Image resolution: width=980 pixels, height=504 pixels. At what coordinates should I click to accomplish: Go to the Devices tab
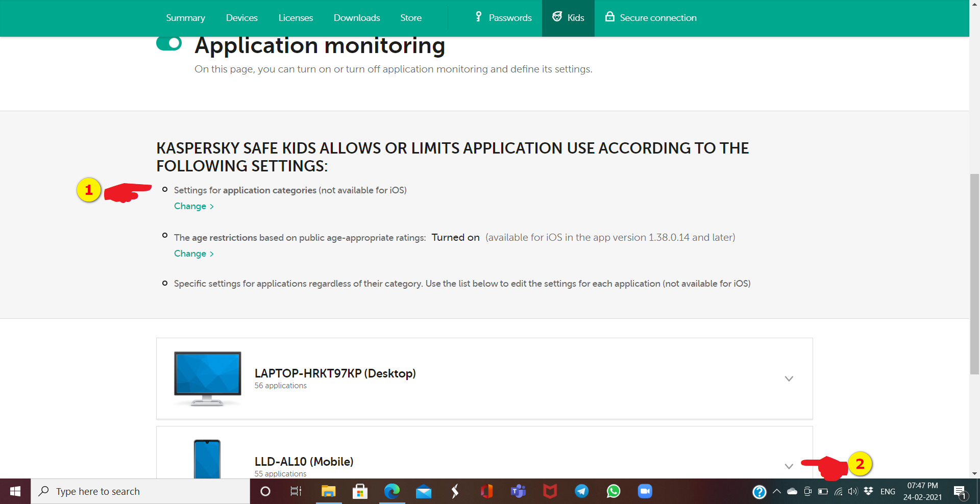click(x=242, y=18)
